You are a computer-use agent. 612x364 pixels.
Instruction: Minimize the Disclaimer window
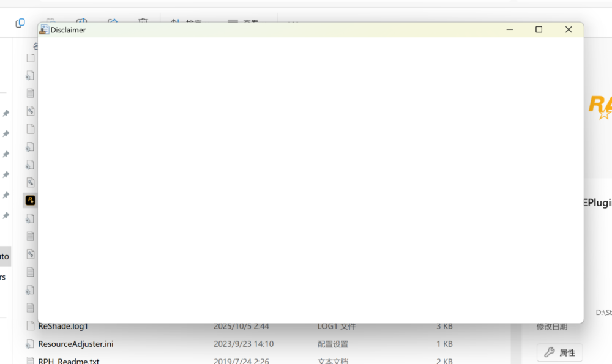pos(509,29)
